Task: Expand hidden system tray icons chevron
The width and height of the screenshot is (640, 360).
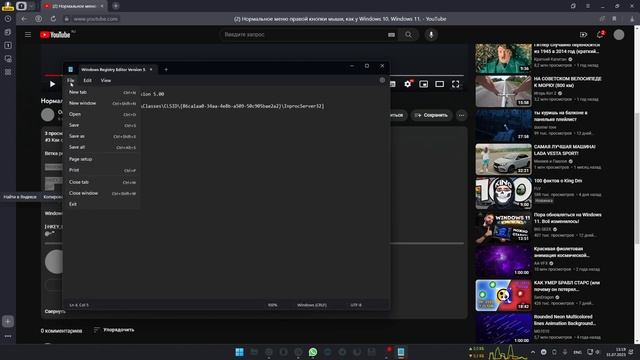Action: tap(533, 352)
